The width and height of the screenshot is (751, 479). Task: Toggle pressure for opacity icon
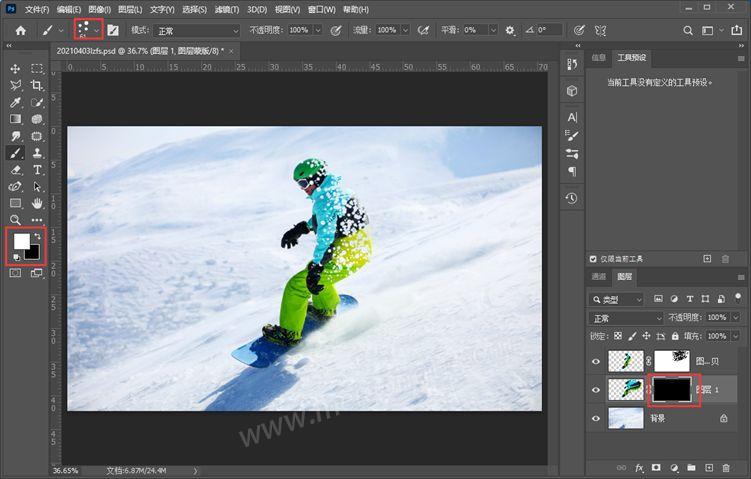336,31
